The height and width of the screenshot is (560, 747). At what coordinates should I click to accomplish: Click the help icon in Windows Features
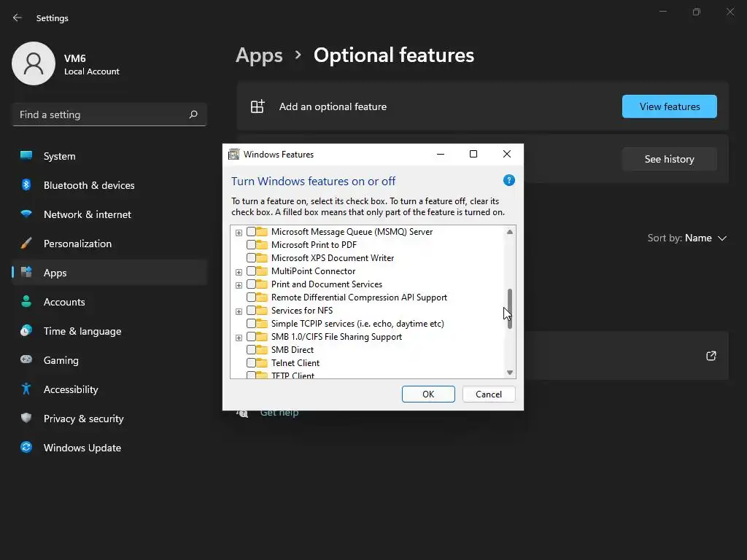tap(509, 180)
